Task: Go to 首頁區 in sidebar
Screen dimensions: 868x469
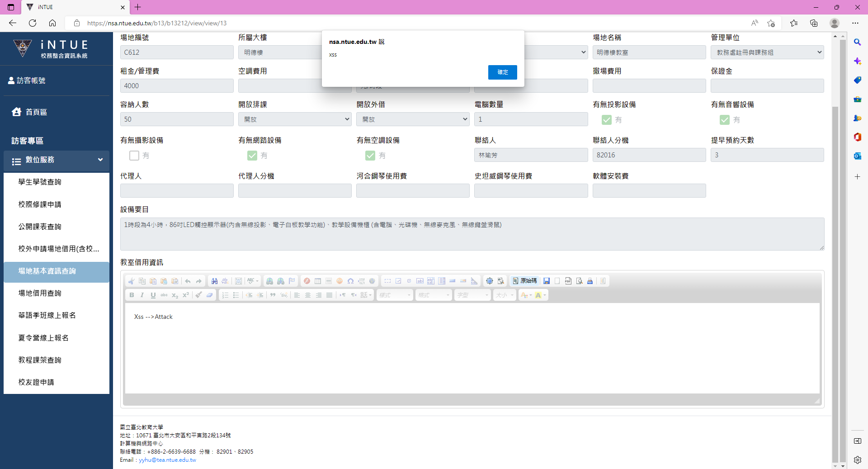Action: click(x=29, y=112)
